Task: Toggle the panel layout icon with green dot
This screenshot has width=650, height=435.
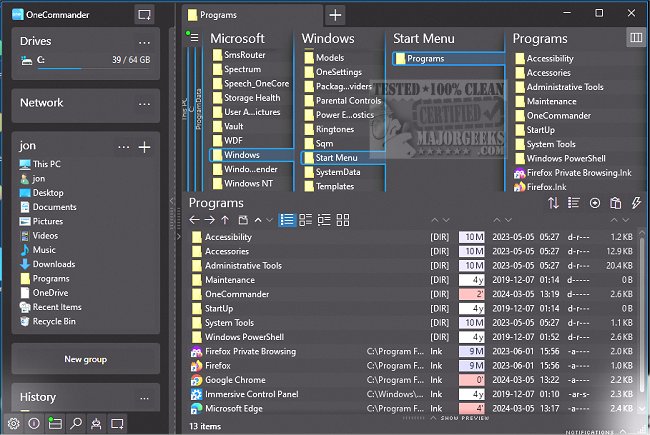Action: (55, 423)
